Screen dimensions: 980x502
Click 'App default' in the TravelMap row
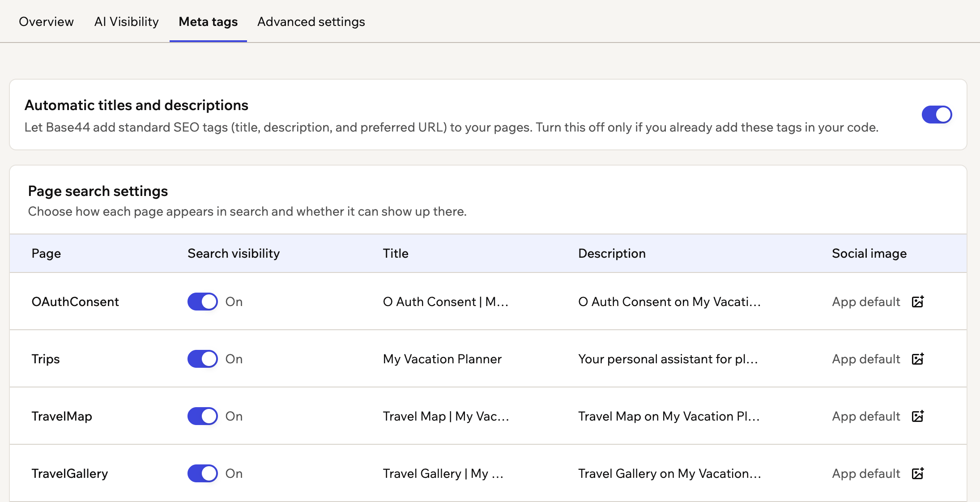point(866,416)
